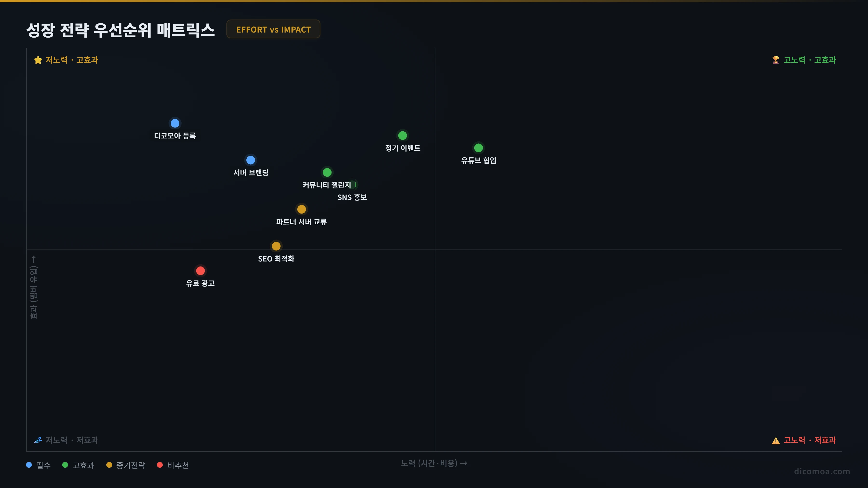Click the green 고효과 legend swatch

click(x=65, y=465)
